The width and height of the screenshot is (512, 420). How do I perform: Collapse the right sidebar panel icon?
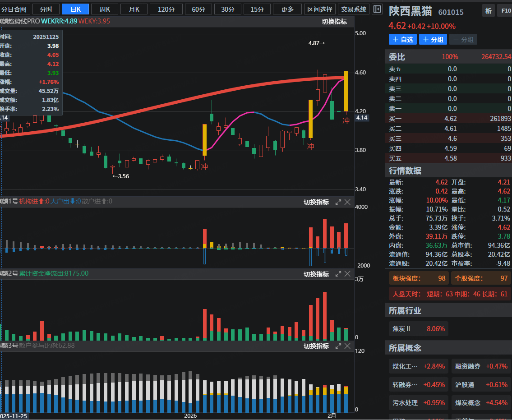377,9
